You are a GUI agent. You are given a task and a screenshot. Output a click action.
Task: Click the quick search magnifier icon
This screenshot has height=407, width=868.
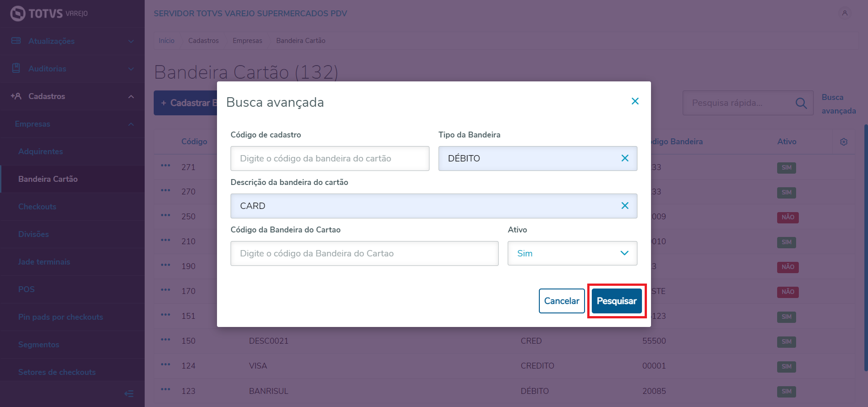point(801,103)
